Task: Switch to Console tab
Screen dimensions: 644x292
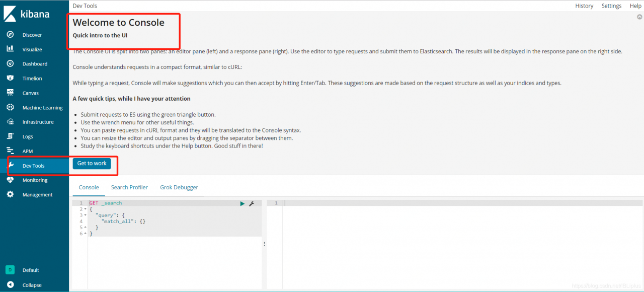Action: 89,187
